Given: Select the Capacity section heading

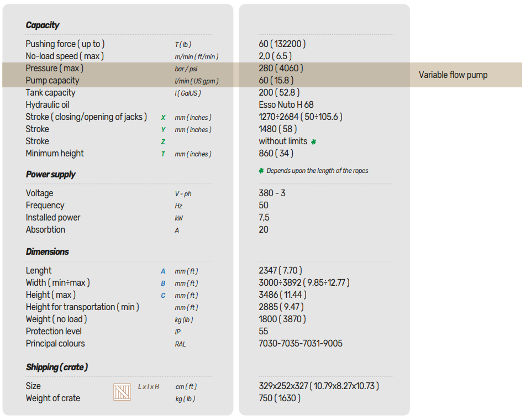Looking at the screenshot, I should (x=43, y=25).
